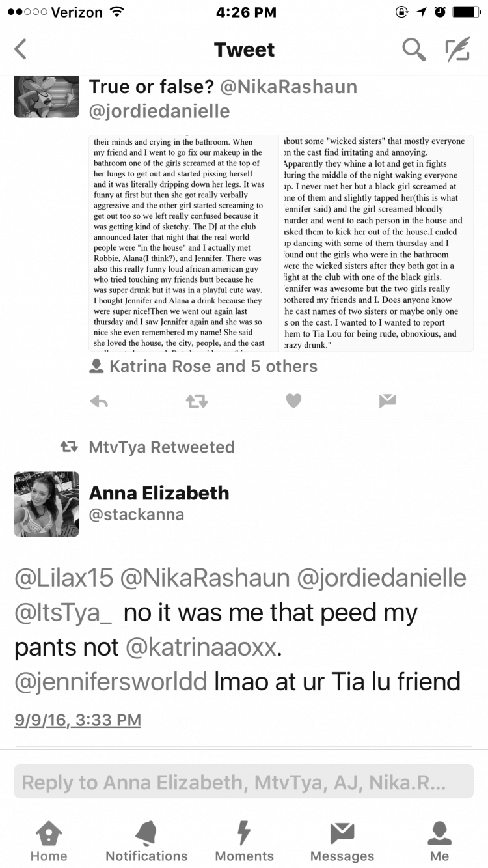Open the Home tab
Viewport: 488px width, 868px height.
coord(49,841)
